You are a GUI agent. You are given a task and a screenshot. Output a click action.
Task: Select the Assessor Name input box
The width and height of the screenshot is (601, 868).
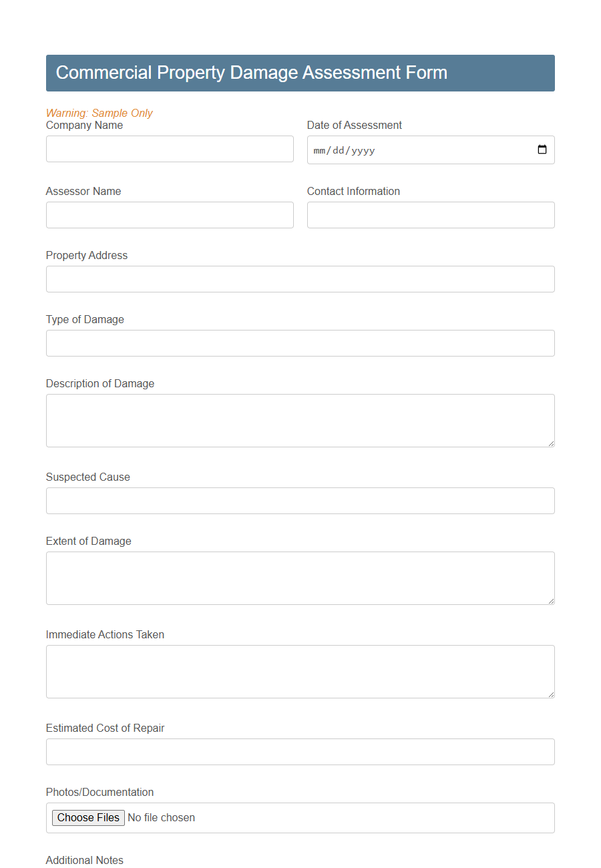click(170, 214)
